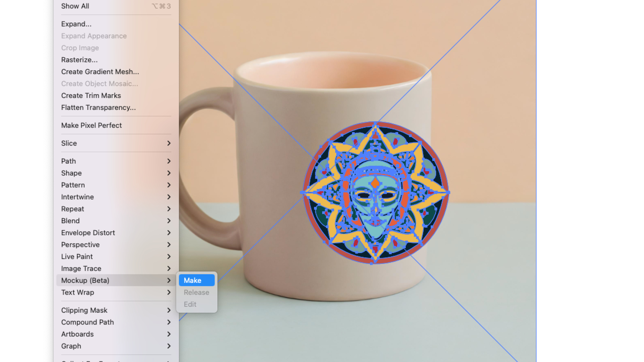Highlight the Mockup (Beta) menu entry
The height and width of the screenshot is (362, 644).
pyautogui.click(x=85, y=280)
